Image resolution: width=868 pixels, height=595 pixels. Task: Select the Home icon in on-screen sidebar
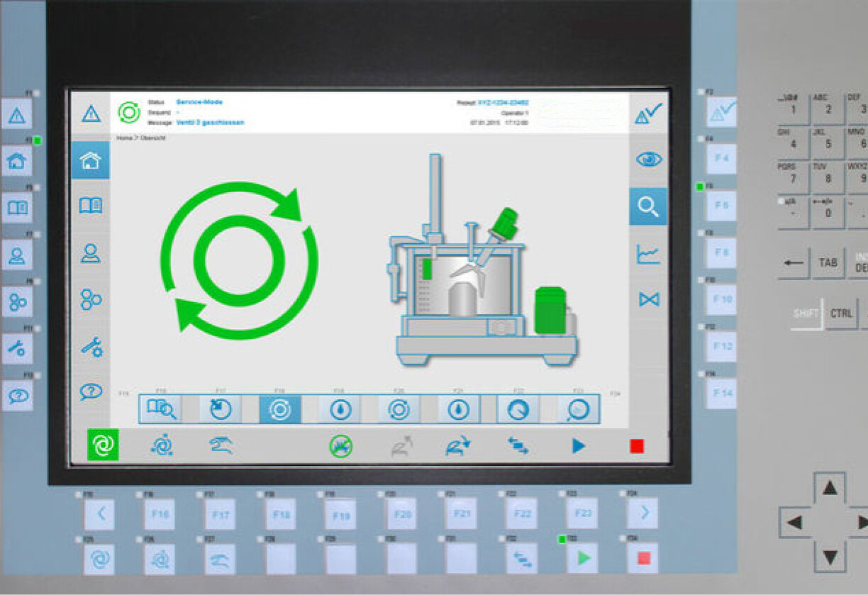pos(91,160)
